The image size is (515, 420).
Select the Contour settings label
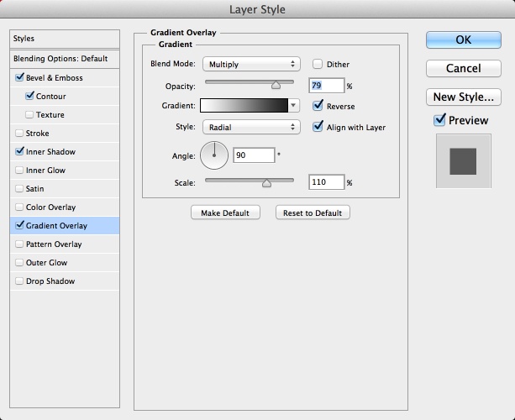click(x=51, y=97)
